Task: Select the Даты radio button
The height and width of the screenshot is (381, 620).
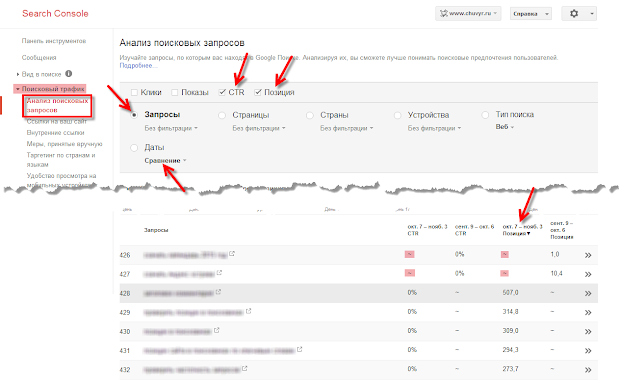Action: tap(134, 148)
